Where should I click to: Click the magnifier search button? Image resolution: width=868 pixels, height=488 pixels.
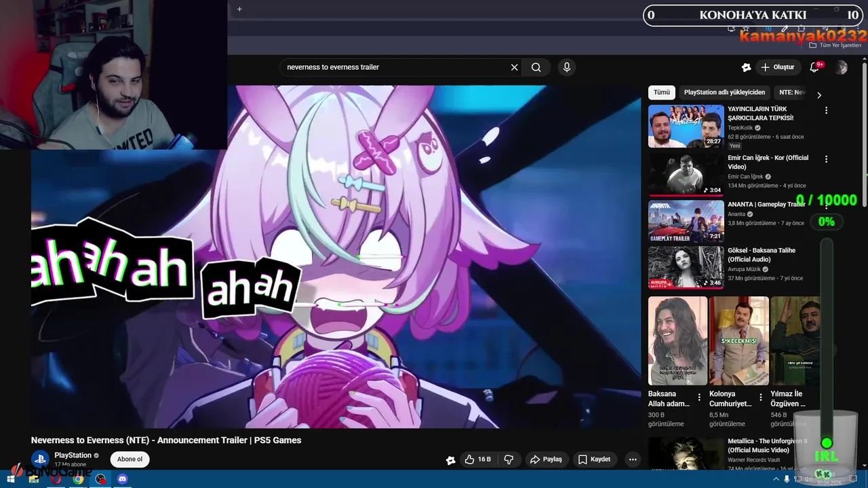point(536,67)
